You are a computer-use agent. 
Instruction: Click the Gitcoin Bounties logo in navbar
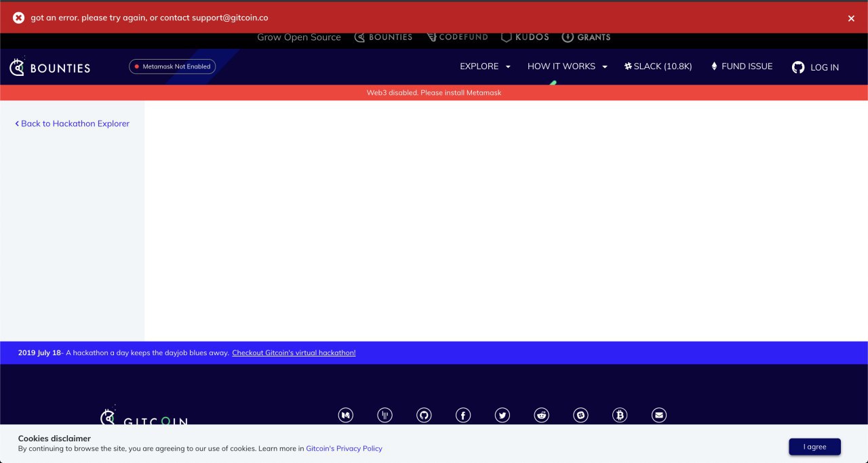[x=50, y=67]
